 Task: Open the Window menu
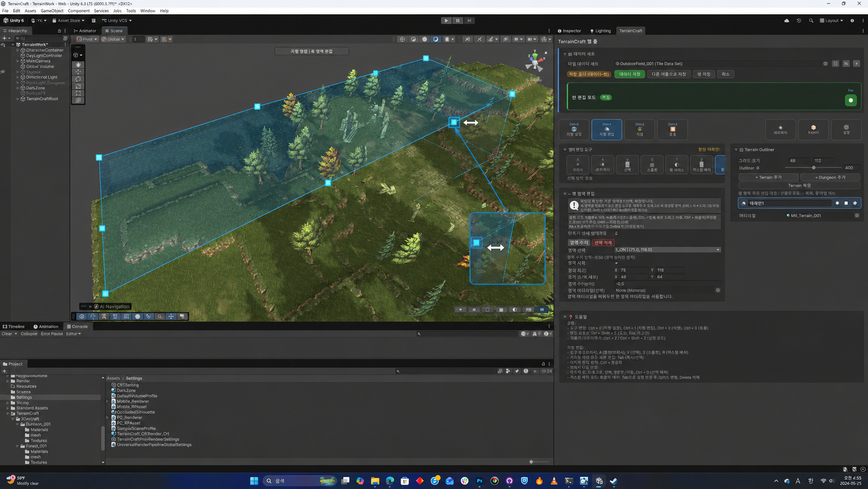(x=147, y=10)
